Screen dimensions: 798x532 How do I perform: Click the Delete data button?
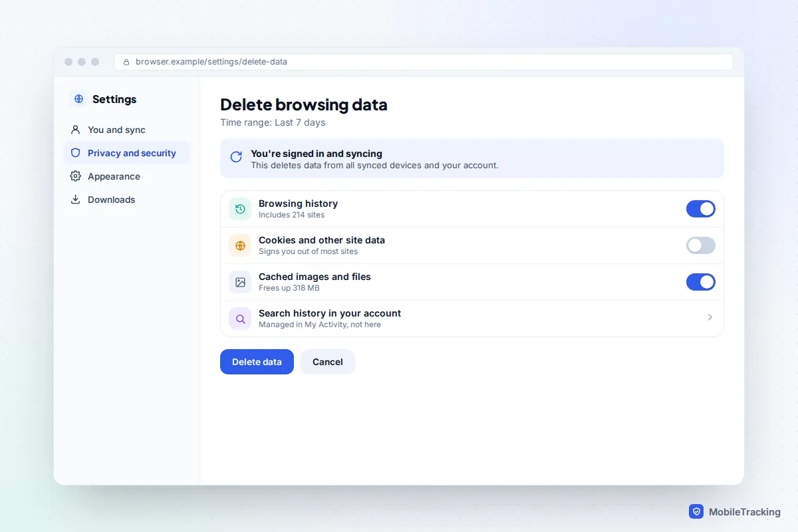pyautogui.click(x=257, y=362)
